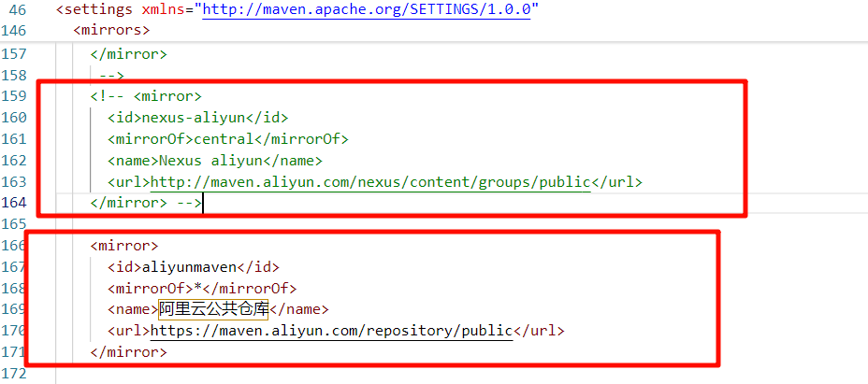Click line number 157 in the gutter
This screenshot has height=384, width=868.
pos(14,53)
